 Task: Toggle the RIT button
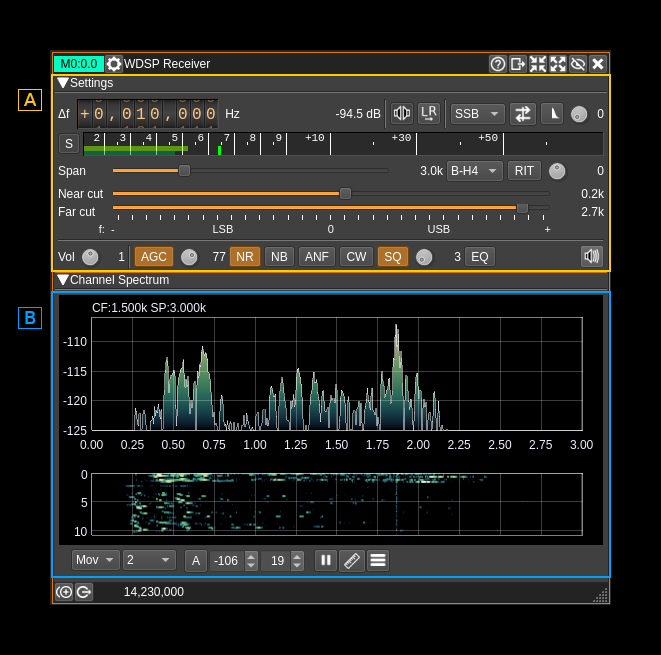[524, 171]
